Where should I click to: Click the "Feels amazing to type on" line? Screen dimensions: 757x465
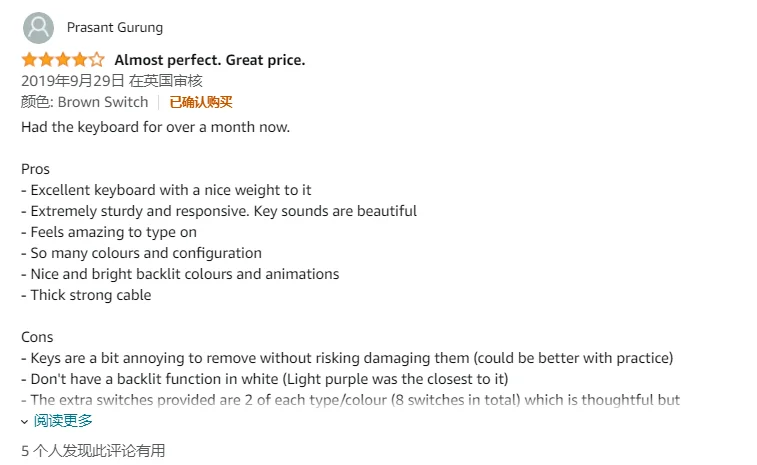click(111, 232)
